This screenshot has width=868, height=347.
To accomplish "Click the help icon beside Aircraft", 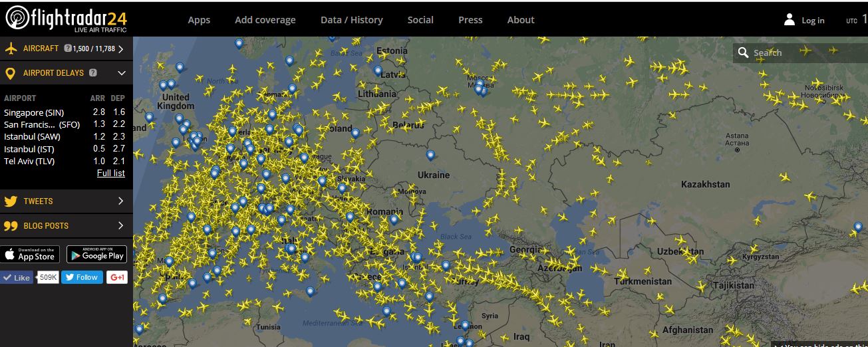I will pyautogui.click(x=67, y=49).
